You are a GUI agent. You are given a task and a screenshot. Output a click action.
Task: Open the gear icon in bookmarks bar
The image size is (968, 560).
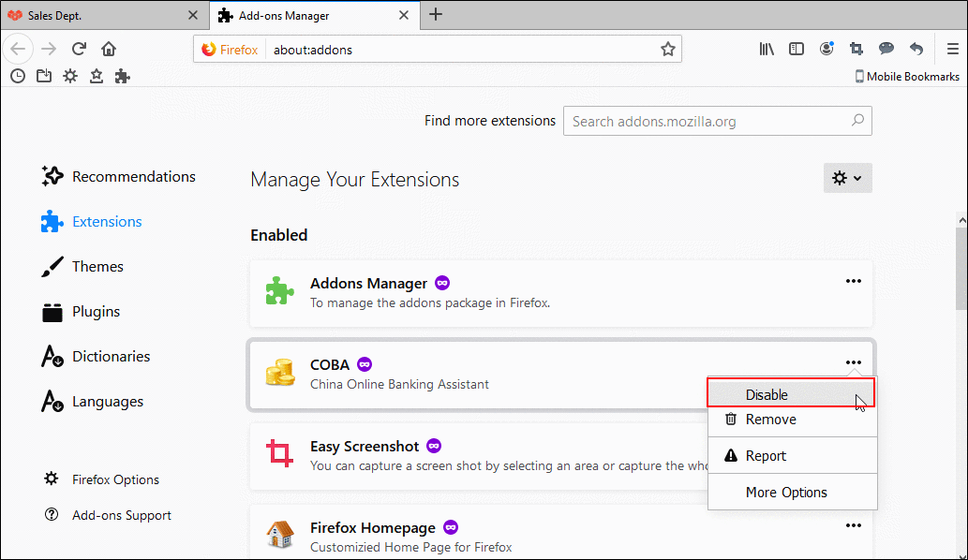pyautogui.click(x=70, y=76)
